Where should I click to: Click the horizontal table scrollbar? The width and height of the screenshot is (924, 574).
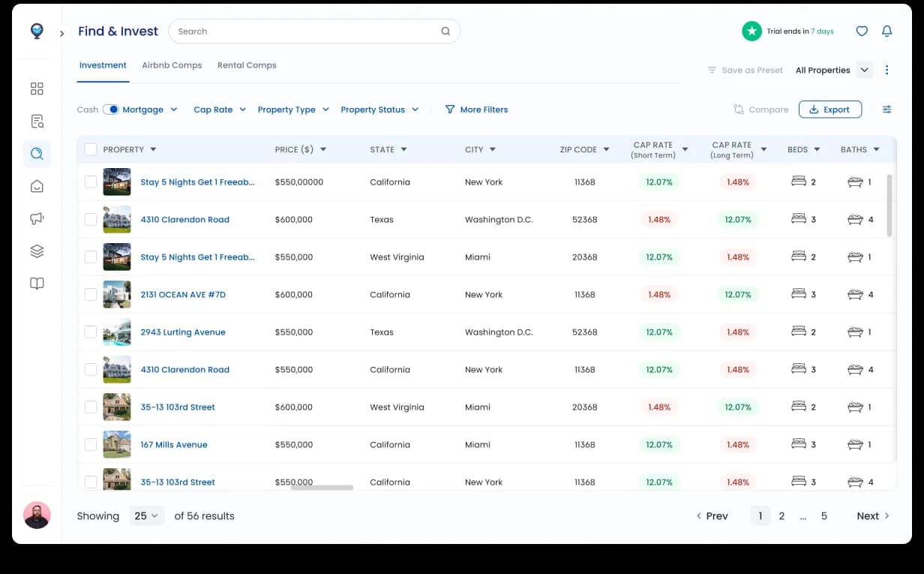[x=322, y=488]
